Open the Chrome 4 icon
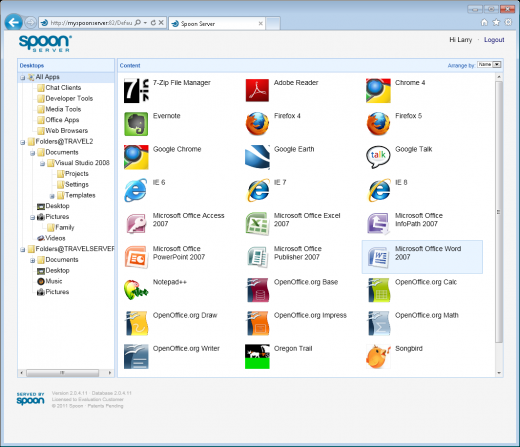 pyautogui.click(x=378, y=91)
